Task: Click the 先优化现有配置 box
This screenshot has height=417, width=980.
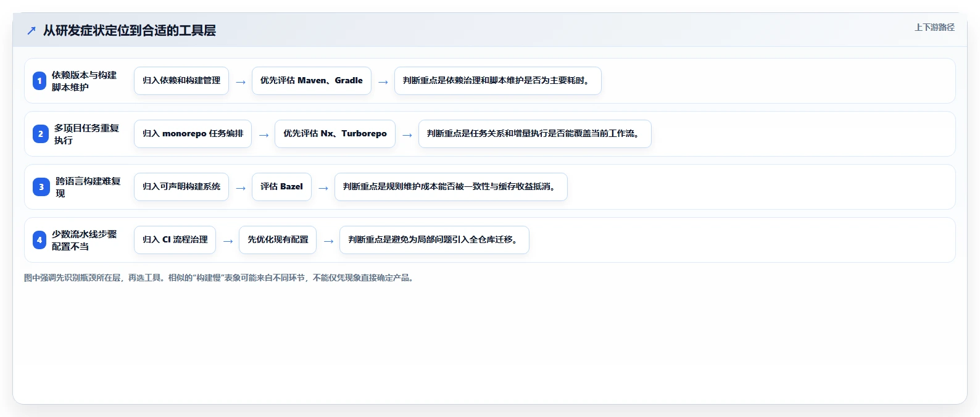Action: (x=278, y=240)
